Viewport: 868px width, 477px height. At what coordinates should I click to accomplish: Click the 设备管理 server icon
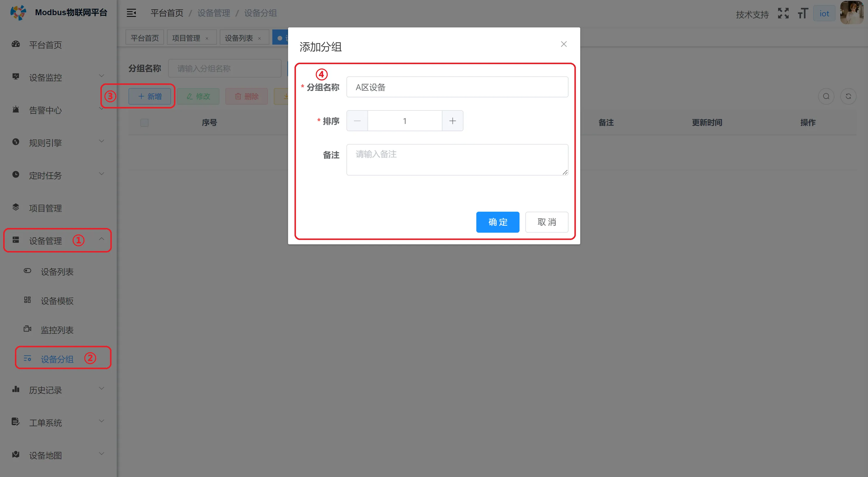point(16,240)
